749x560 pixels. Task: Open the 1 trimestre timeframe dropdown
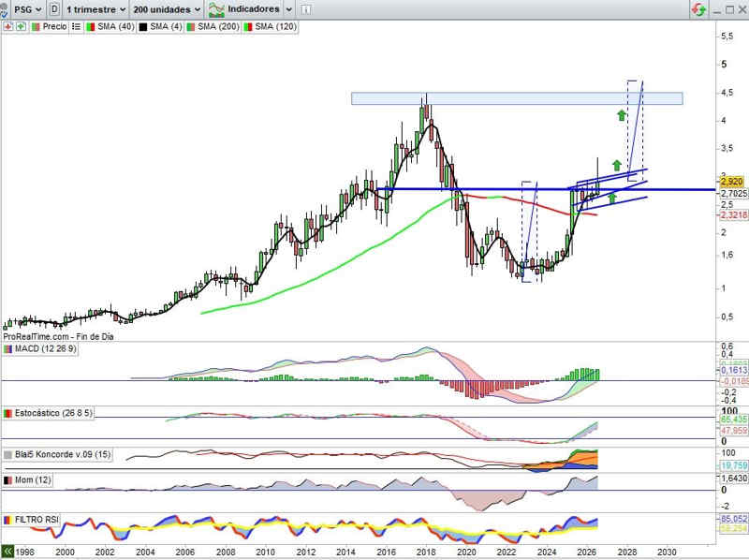95,9
